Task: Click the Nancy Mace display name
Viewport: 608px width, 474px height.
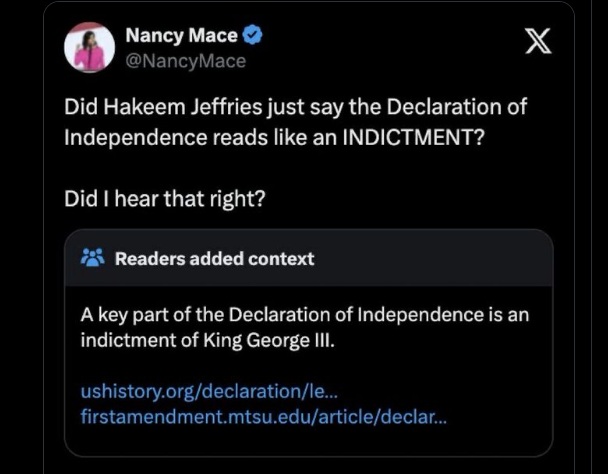Action: (181, 36)
